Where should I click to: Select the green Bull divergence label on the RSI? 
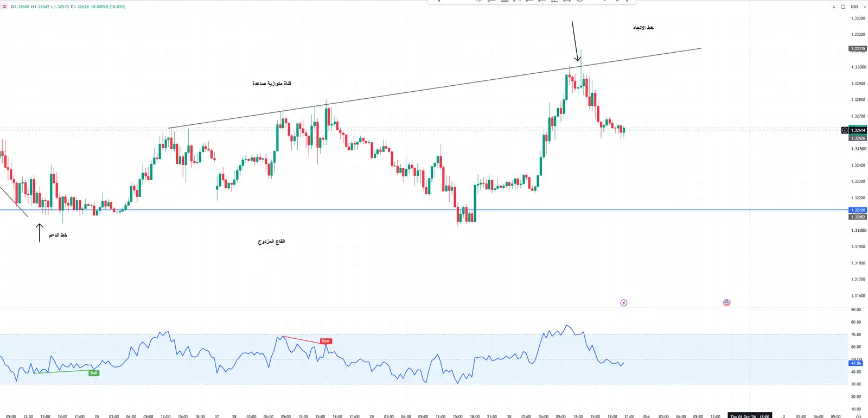click(94, 373)
